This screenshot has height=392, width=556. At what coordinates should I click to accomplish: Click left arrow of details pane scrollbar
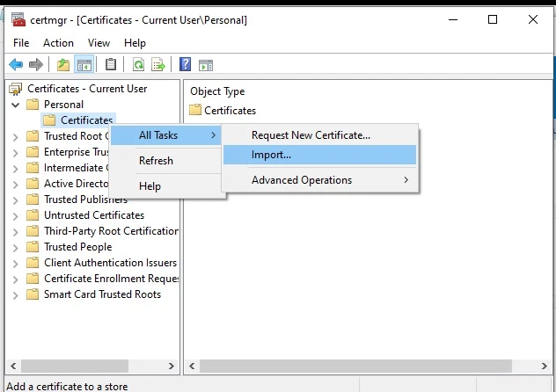pos(192,366)
